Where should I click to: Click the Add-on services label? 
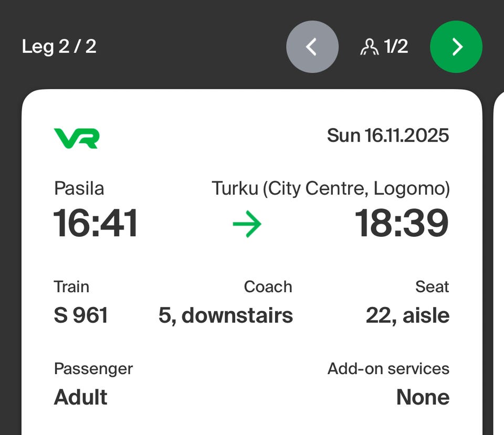tap(388, 369)
